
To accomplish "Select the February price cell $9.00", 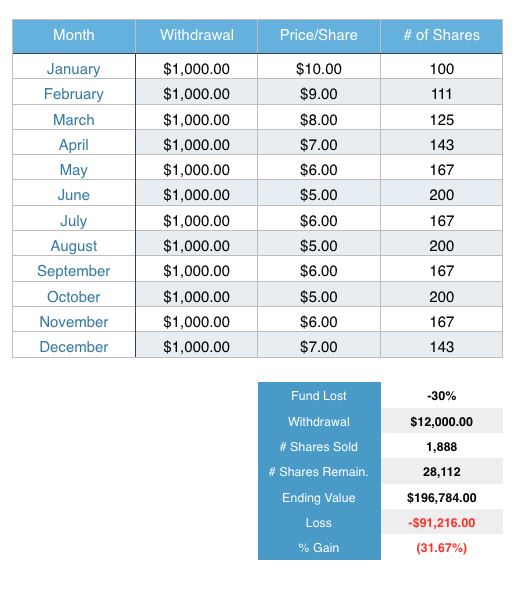I will (319, 94).
